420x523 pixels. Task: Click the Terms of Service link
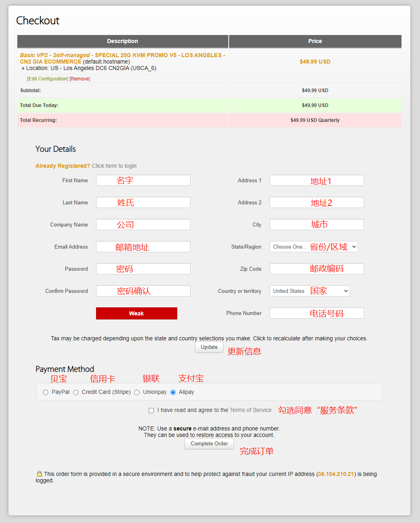[250, 410]
